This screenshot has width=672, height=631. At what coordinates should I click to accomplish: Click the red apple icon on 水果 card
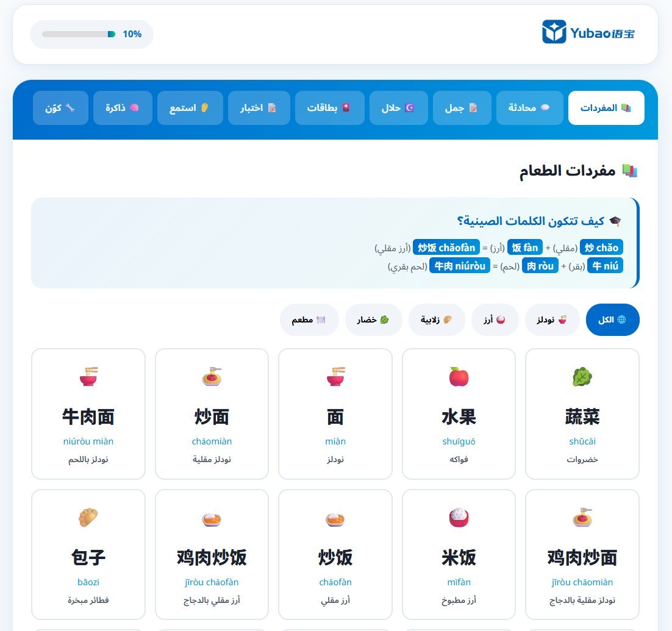(x=459, y=377)
